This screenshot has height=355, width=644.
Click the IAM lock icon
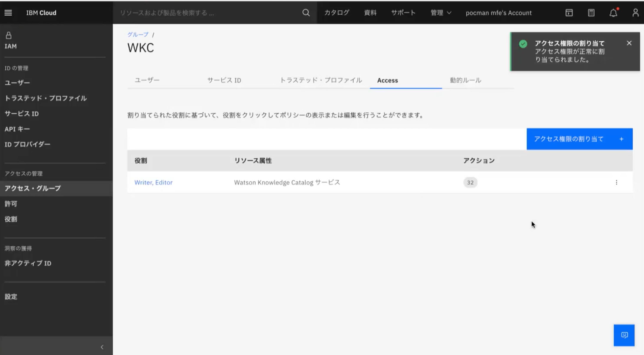[x=9, y=36]
